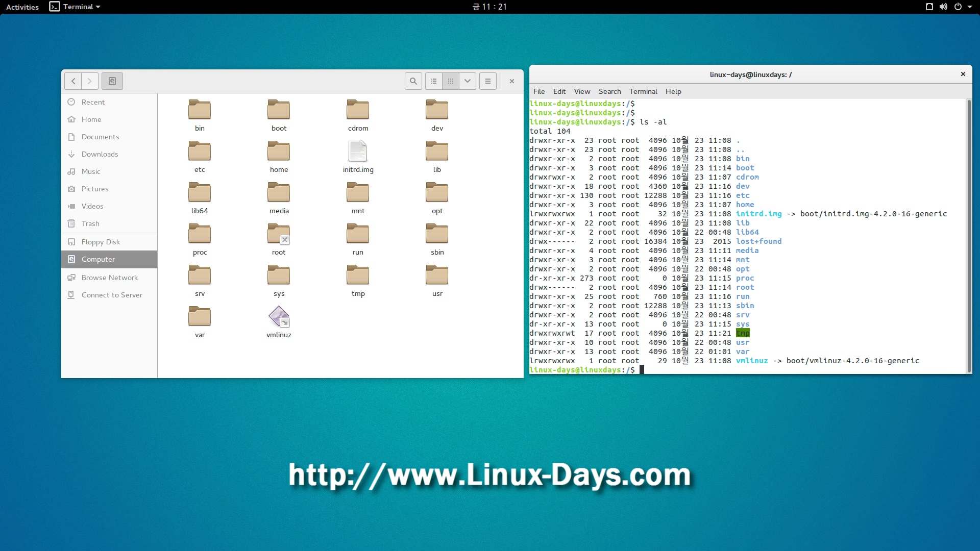Go forward in file manager
The image size is (980, 551).
90,81
